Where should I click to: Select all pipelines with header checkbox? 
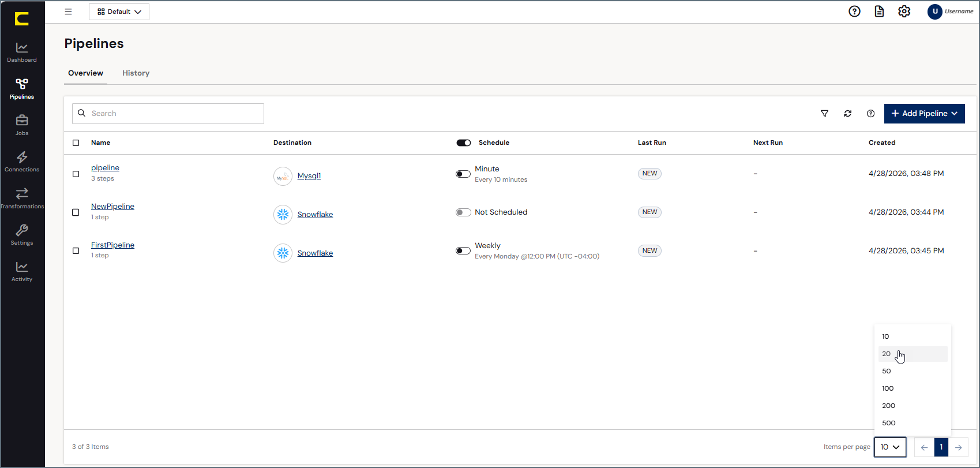76,143
